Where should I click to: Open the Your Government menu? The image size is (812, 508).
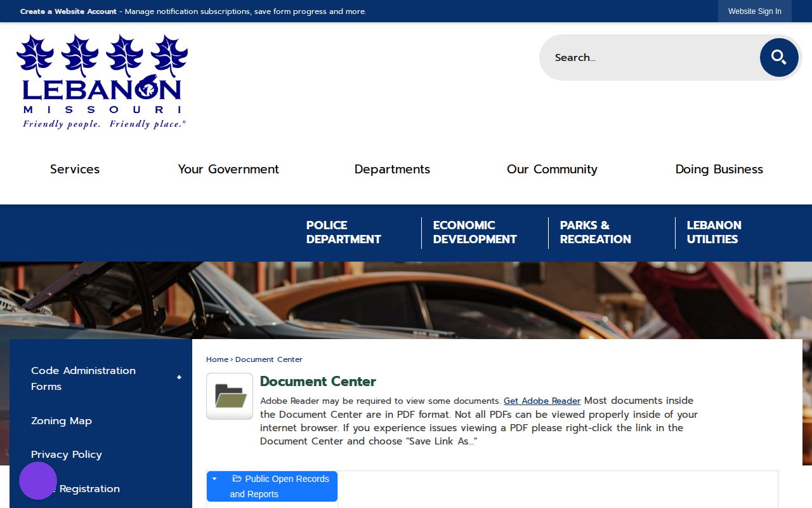(228, 169)
